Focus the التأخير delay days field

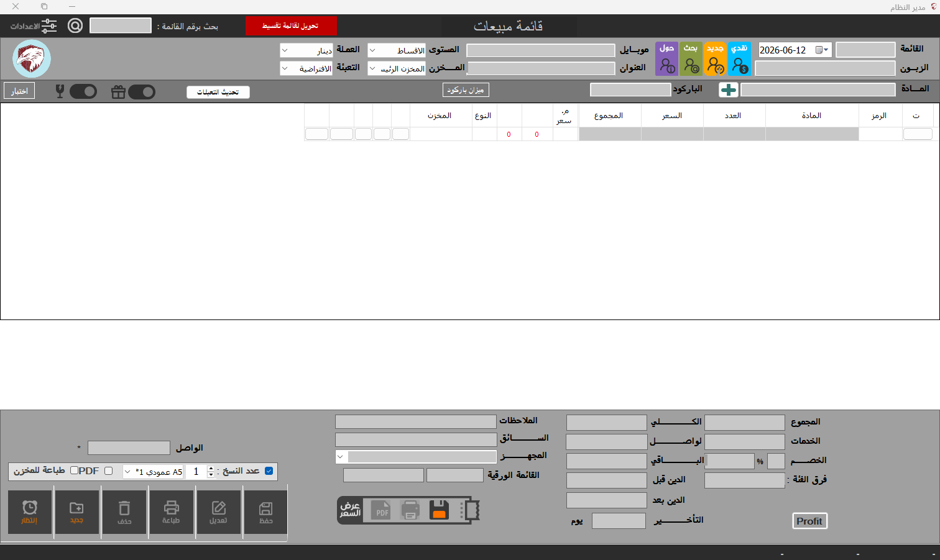(x=619, y=521)
